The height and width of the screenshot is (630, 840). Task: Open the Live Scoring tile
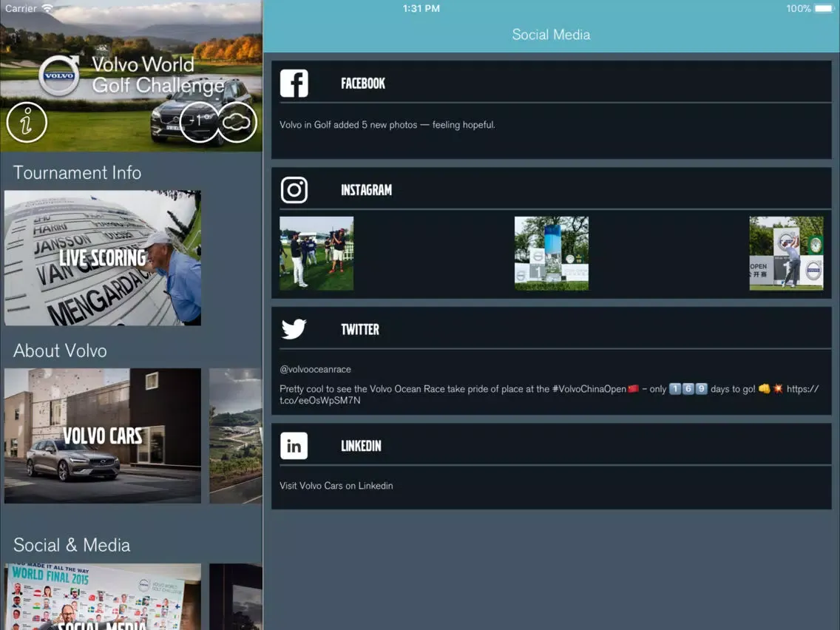103,257
